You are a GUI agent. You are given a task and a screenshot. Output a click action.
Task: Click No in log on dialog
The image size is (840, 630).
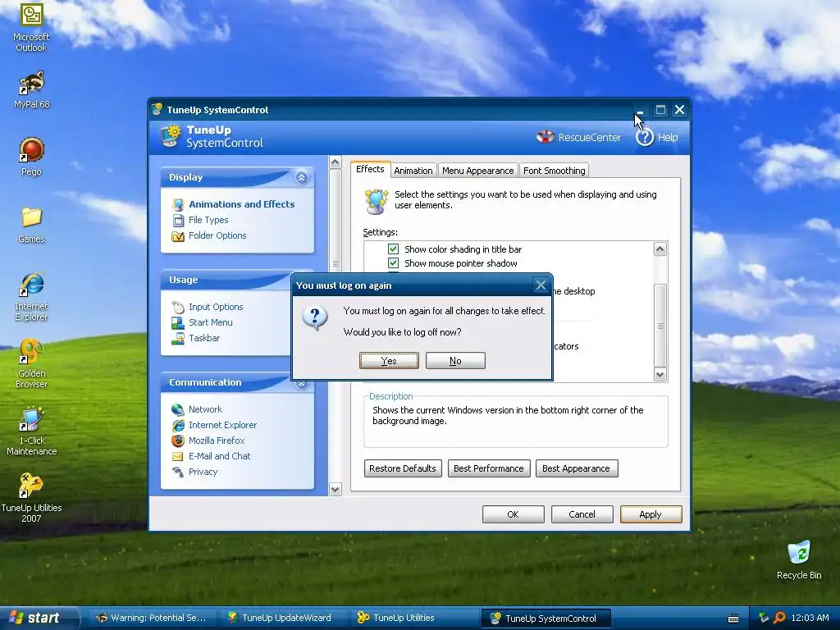click(455, 361)
